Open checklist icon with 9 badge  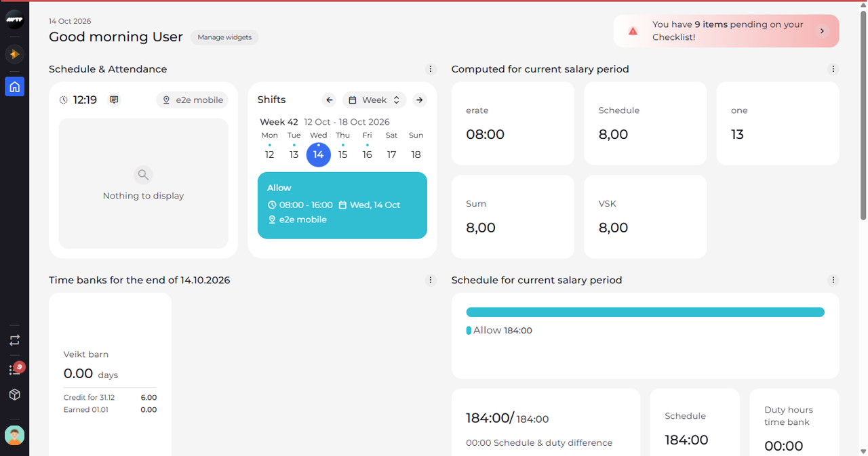(x=14, y=369)
